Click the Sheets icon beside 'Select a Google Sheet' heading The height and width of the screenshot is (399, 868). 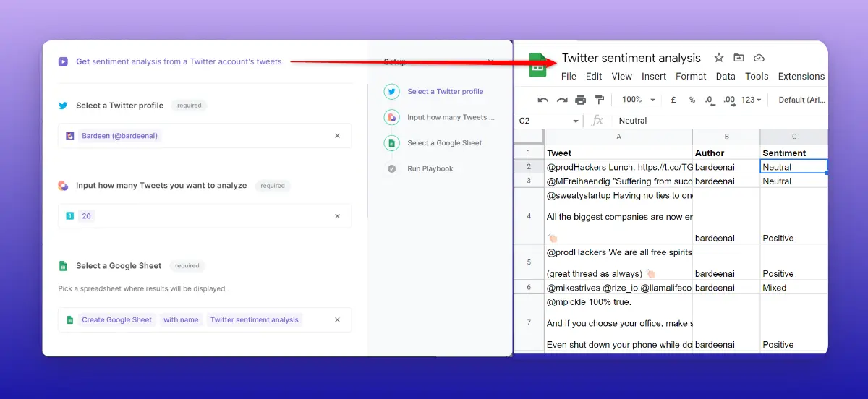[x=64, y=266]
